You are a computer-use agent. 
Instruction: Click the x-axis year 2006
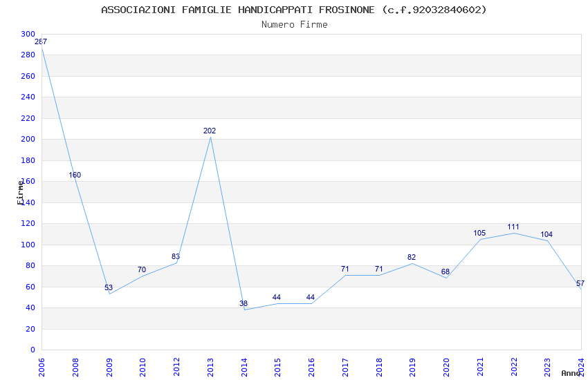pyautogui.click(x=42, y=367)
